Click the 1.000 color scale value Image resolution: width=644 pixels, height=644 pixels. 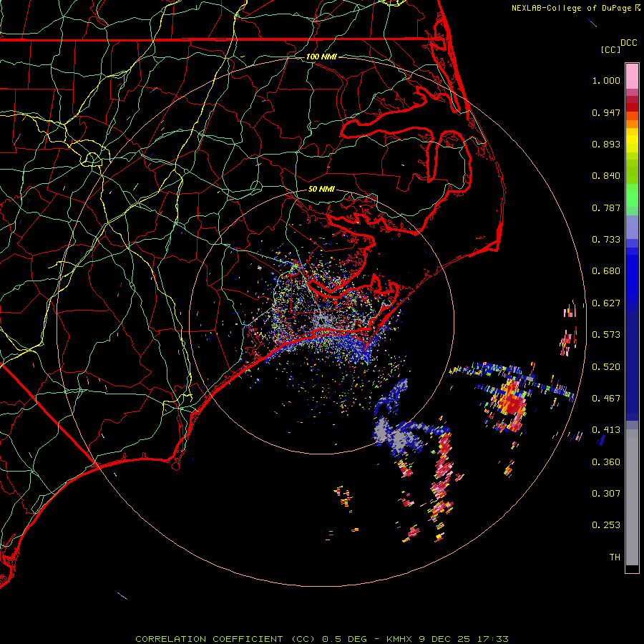tap(606, 80)
